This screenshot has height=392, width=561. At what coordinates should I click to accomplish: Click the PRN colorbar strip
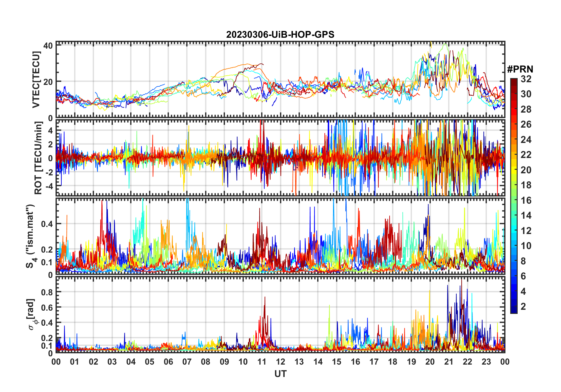click(x=514, y=196)
